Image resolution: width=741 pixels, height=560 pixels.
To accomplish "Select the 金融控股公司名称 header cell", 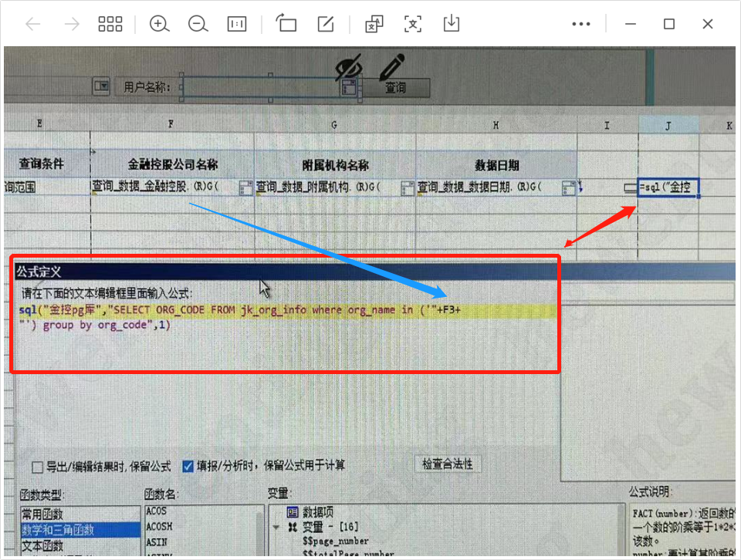I will click(x=172, y=164).
